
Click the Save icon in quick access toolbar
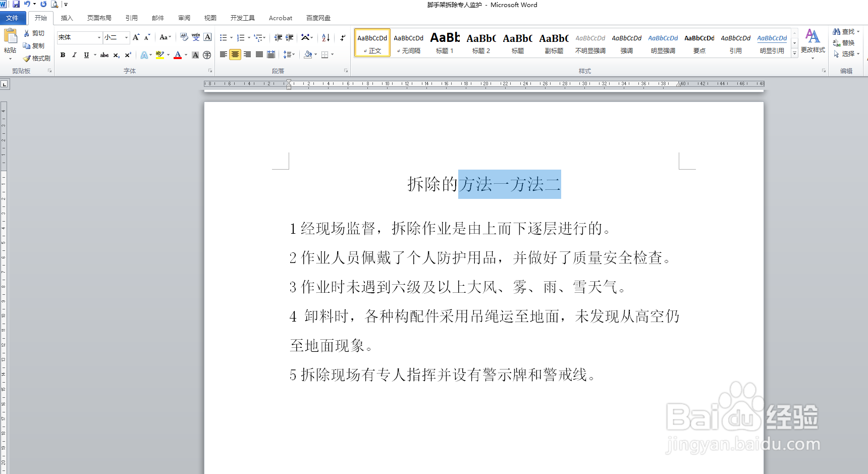16,4
